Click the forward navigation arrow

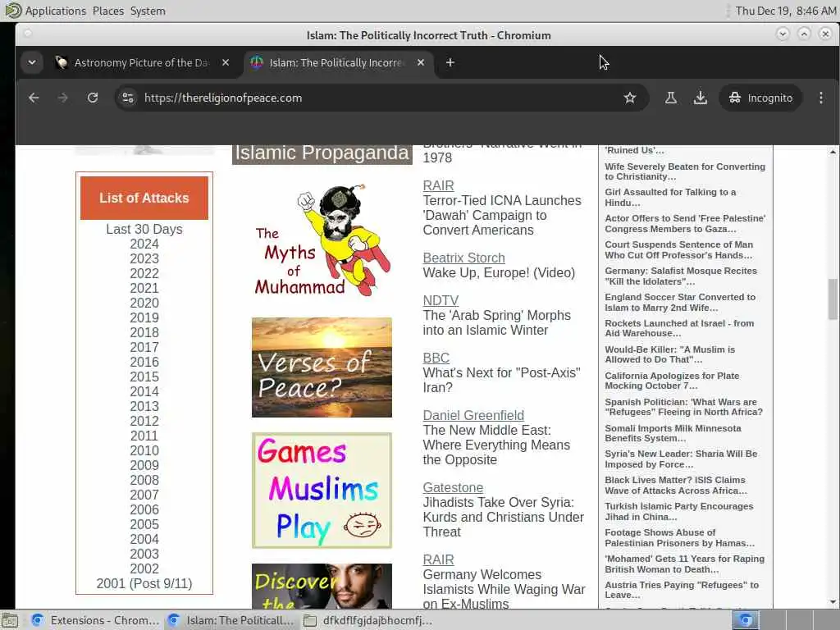(x=62, y=98)
